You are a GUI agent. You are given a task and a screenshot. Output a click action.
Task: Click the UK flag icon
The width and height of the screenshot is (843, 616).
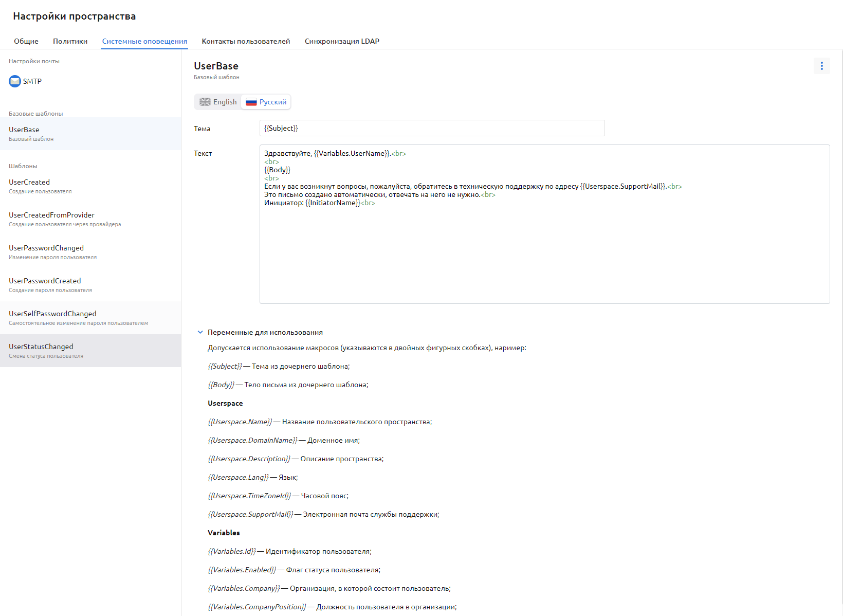(205, 102)
